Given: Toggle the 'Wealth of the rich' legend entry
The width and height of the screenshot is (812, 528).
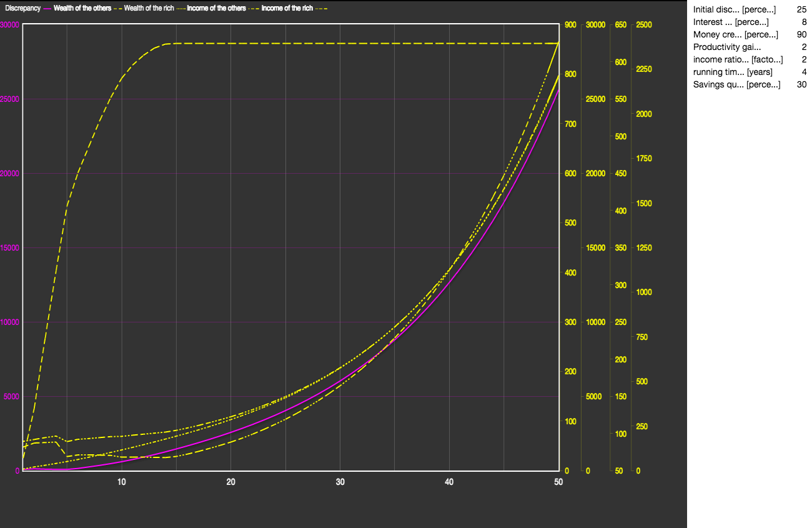Looking at the screenshot, I should coord(154,8).
